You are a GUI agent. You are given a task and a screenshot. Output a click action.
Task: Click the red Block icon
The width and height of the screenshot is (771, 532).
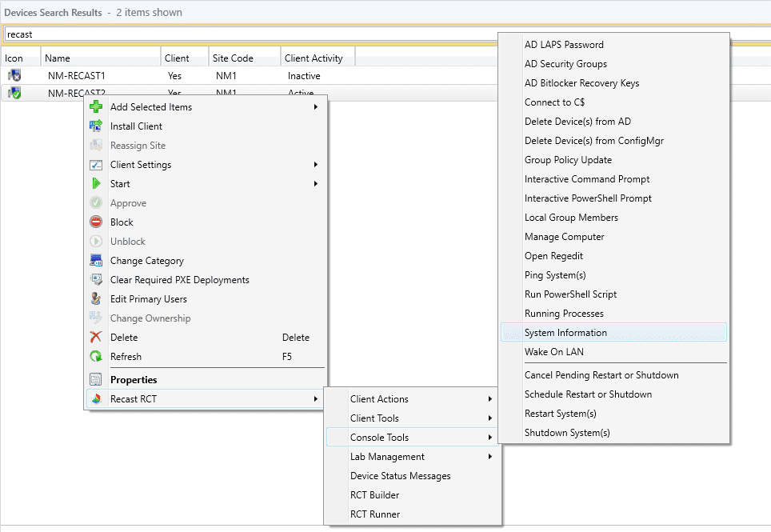(x=98, y=222)
